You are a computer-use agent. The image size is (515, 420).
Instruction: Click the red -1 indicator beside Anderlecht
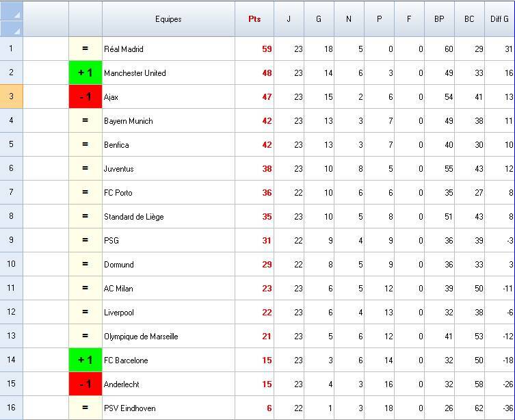pyautogui.click(x=85, y=384)
